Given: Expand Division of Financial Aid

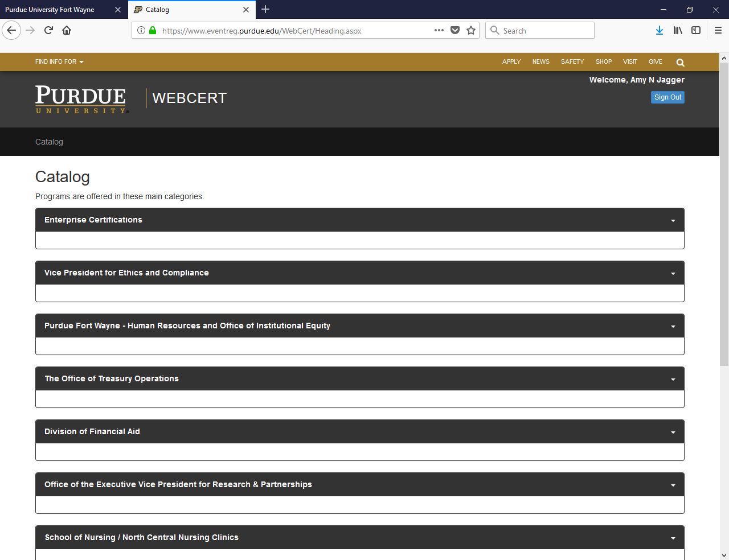Looking at the screenshot, I should coord(360,431).
